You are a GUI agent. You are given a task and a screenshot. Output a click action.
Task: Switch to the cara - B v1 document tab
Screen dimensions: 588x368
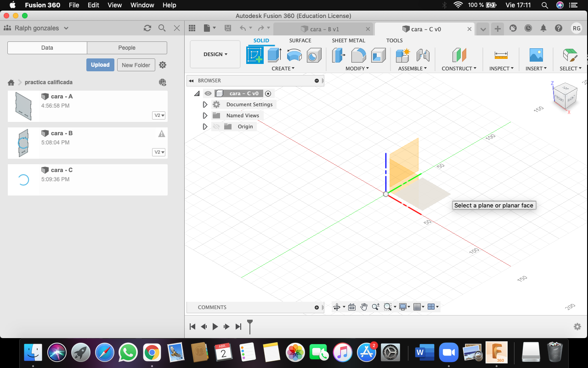(x=324, y=29)
